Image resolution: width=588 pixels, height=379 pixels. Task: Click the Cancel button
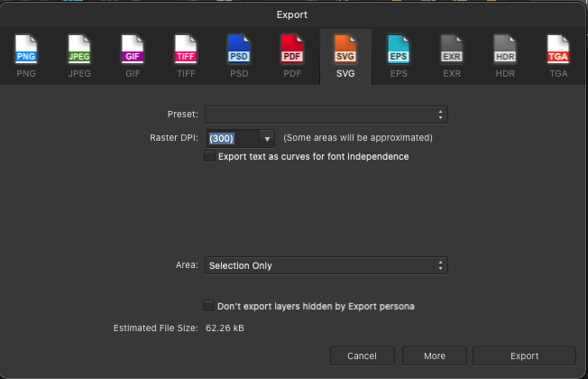[363, 356]
